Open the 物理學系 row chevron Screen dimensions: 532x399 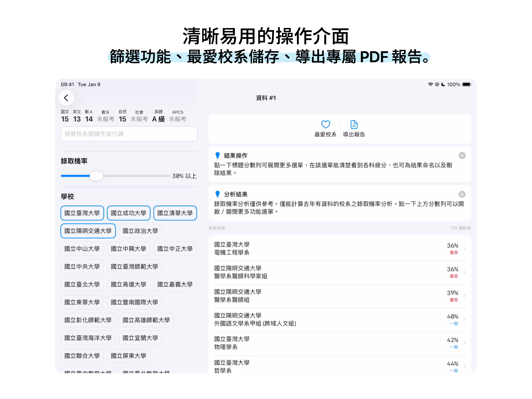pos(464,343)
